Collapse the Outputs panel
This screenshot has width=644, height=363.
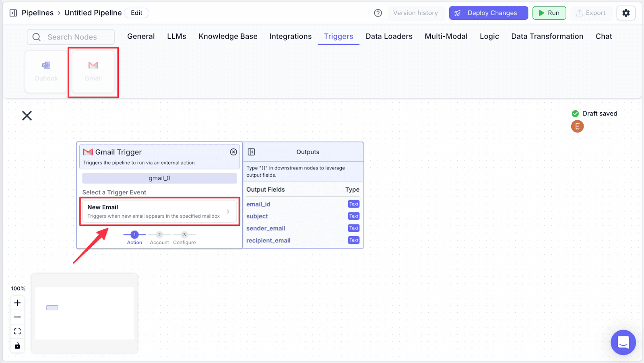252,152
